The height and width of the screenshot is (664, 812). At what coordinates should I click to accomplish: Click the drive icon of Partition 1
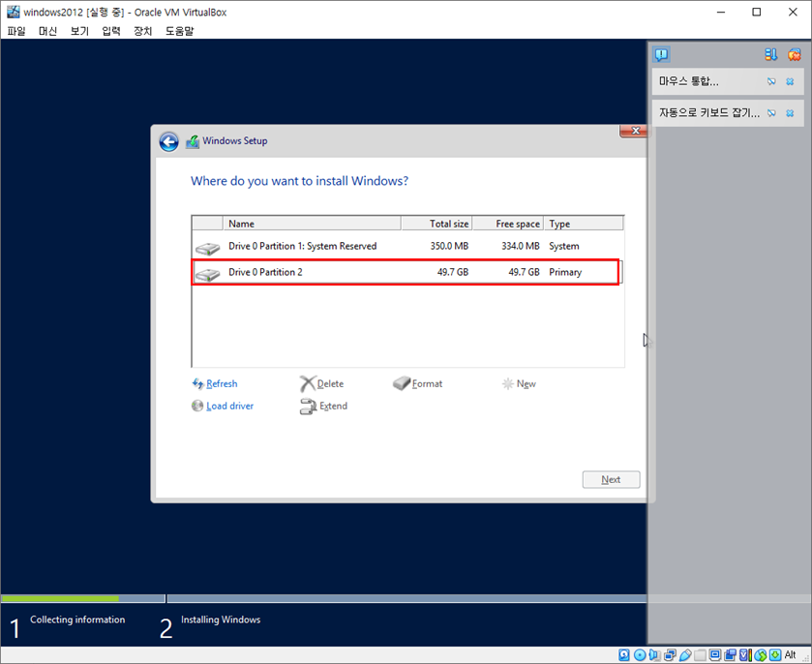tap(208, 248)
